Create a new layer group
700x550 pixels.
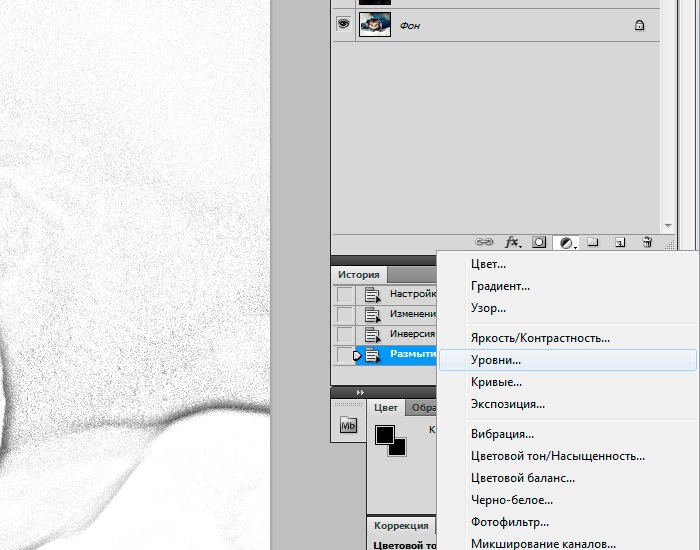click(x=592, y=242)
